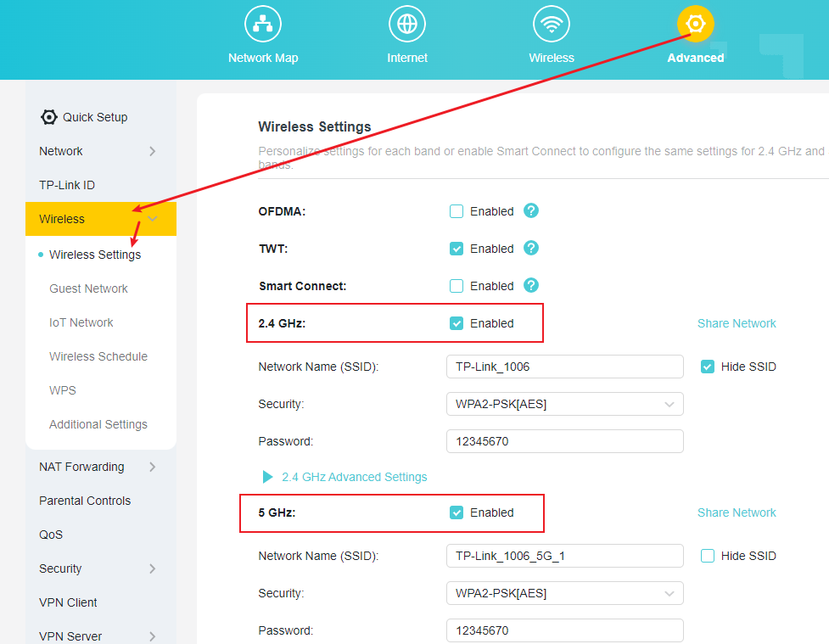The image size is (829, 644).
Task: Expand the Security sidebar chevron
Action: (152, 569)
